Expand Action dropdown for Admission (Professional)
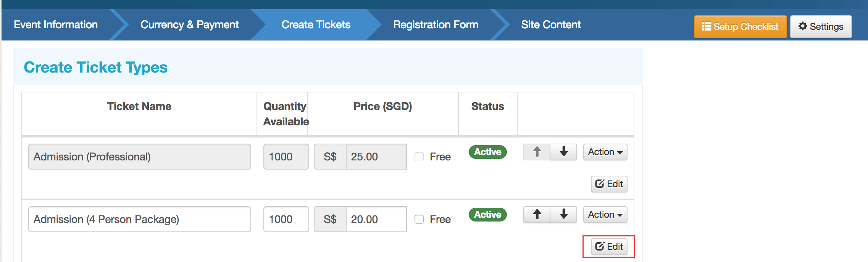868x262 pixels. click(x=605, y=152)
